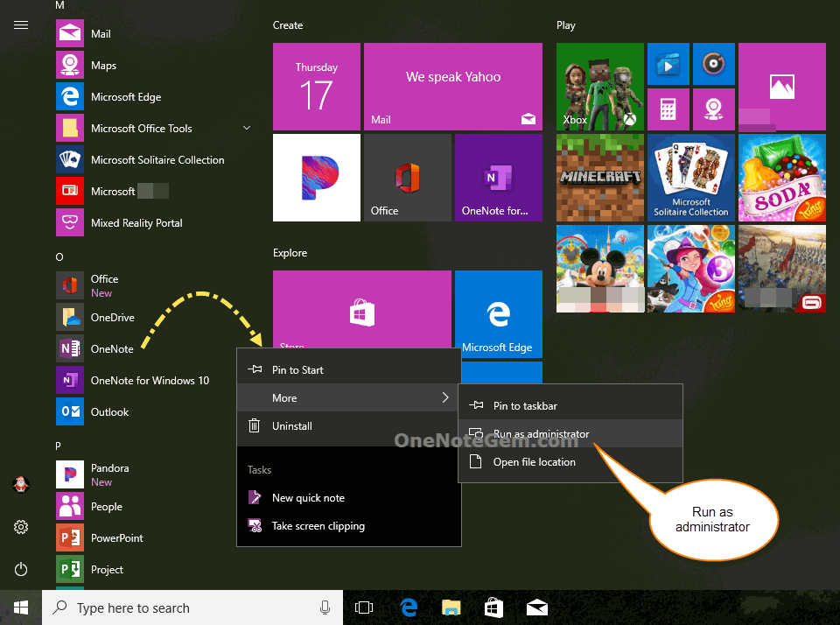Open the Microsoft Solitaire Collection tile

[x=690, y=178]
